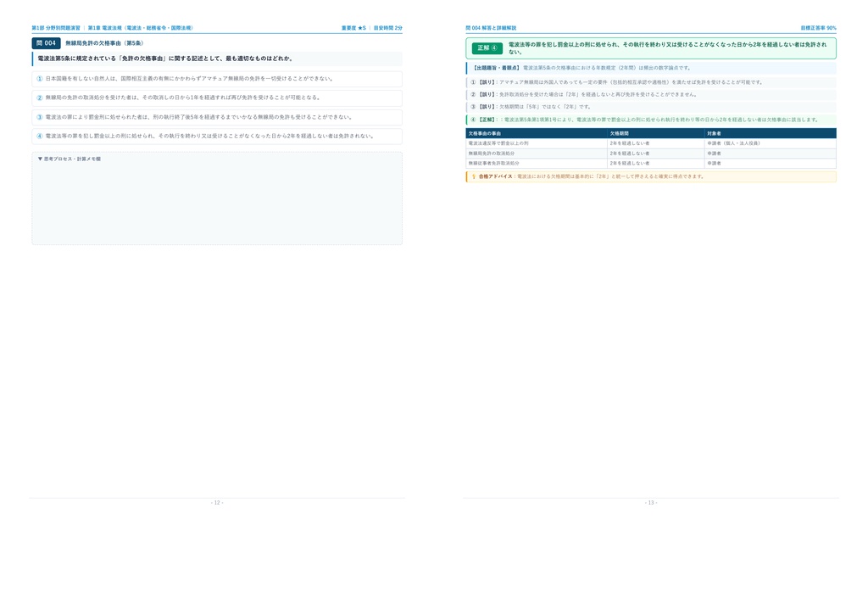Click the green 正解 ④ badge

coord(487,48)
